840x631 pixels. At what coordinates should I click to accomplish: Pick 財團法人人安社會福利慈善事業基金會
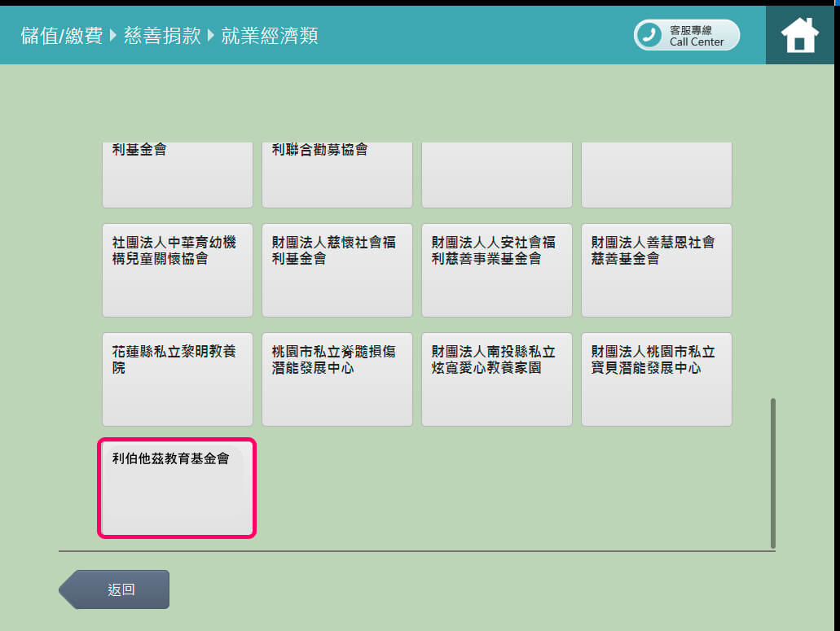(x=496, y=269)
